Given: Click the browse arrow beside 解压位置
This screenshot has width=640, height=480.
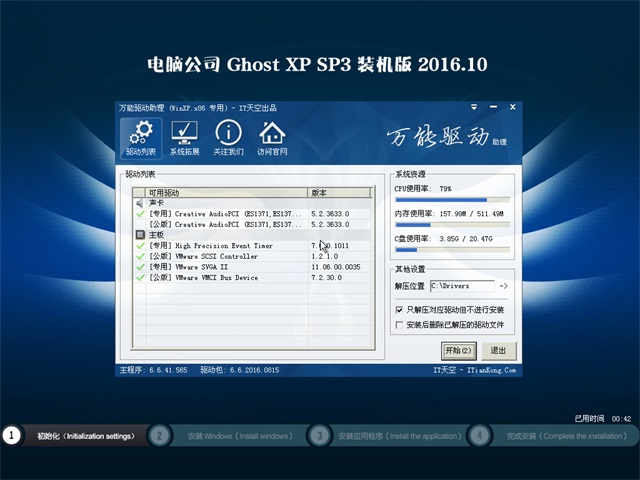Looking at the screenshot, I should click(x=504, y=286).
